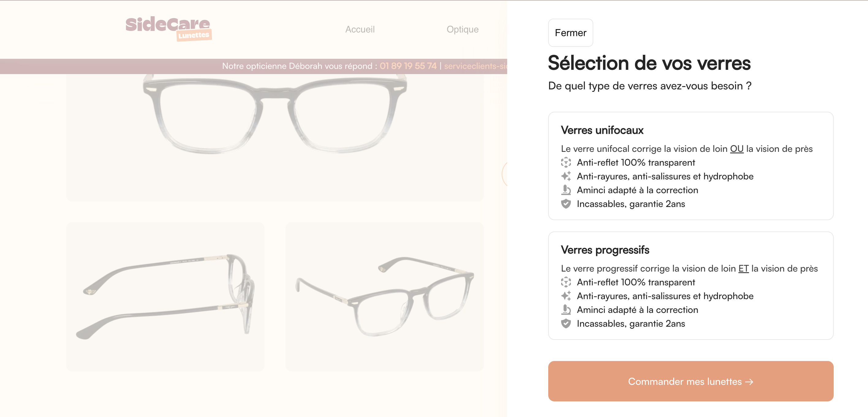Viewport: 868px width, 417px height.
Task: Click the shield guarantee icon in unifocaux card
Action: tap(566, 204)
